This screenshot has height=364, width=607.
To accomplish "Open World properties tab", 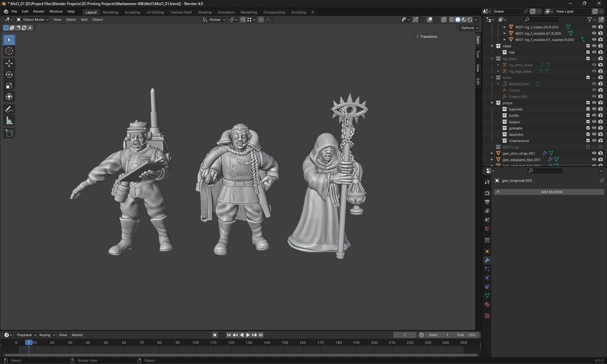I will pos(487,229).
